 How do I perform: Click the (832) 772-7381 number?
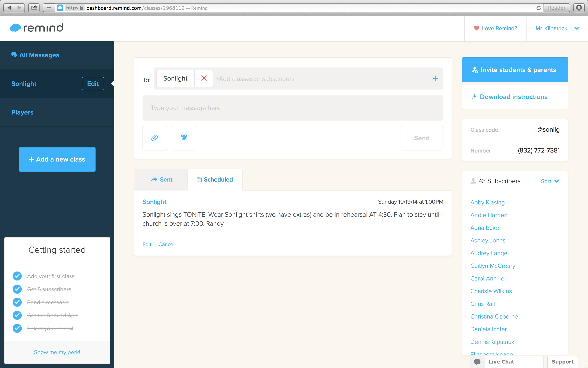(539, 150)
